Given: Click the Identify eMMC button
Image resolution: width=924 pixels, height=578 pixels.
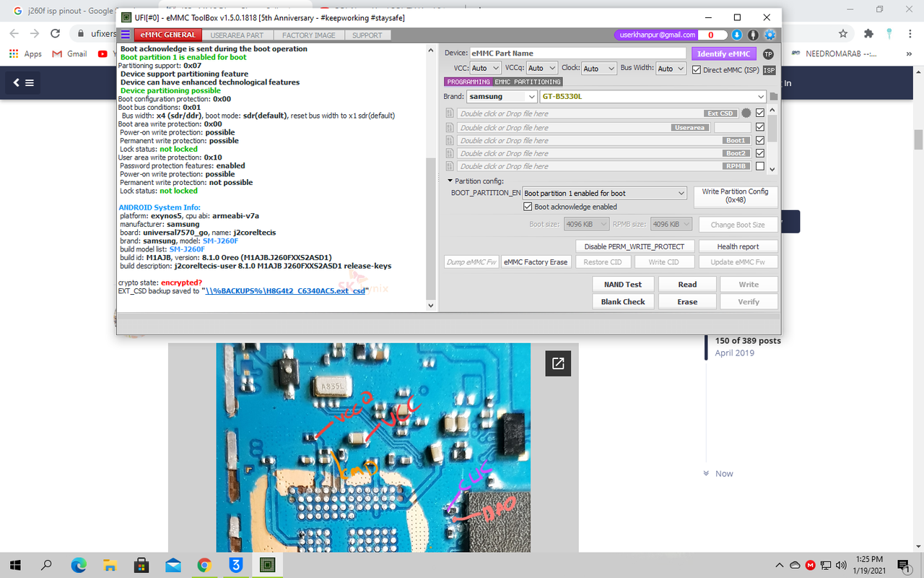Looking at the screenshot, I should [723, 54].
